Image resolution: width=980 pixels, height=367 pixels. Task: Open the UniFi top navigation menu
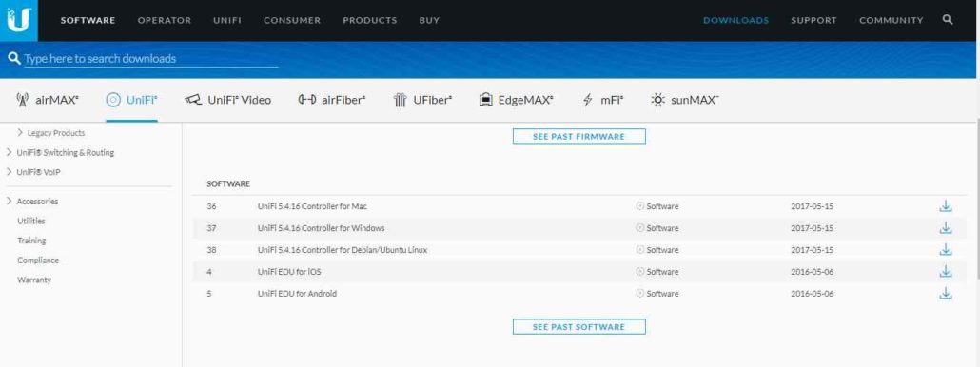tap(226, 20)
